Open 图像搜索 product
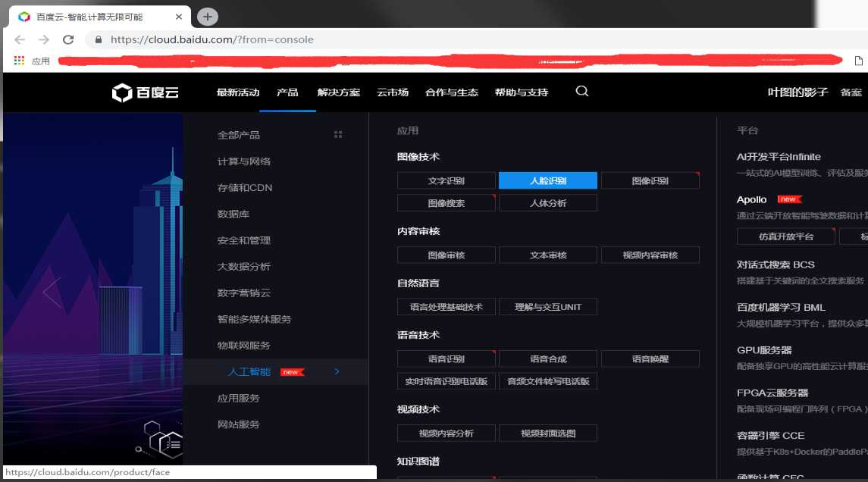This screenshot has height=482, width=868. pos(447,203)
